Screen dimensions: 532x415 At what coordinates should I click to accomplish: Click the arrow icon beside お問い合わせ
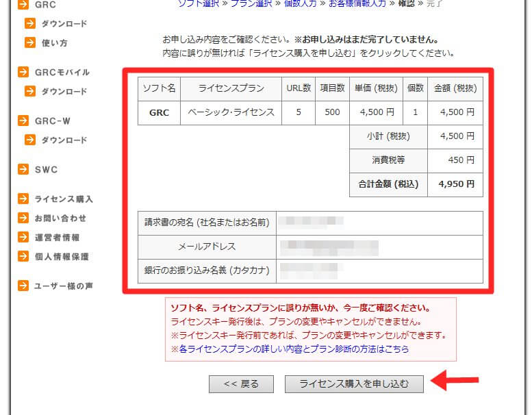23,218
